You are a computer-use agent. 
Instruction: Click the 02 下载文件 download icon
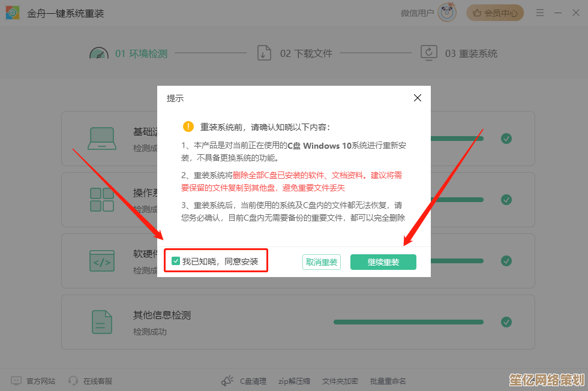click(264, 53)
